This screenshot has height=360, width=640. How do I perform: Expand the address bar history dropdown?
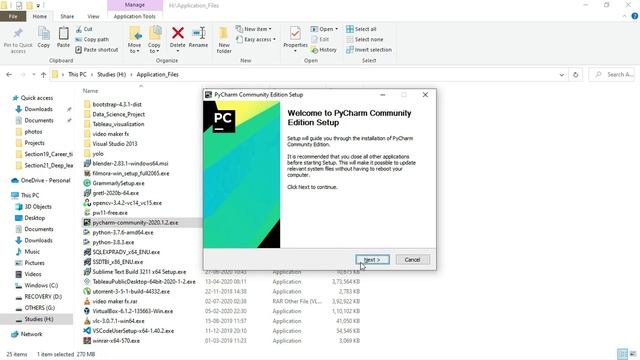[x=561, y=75]
